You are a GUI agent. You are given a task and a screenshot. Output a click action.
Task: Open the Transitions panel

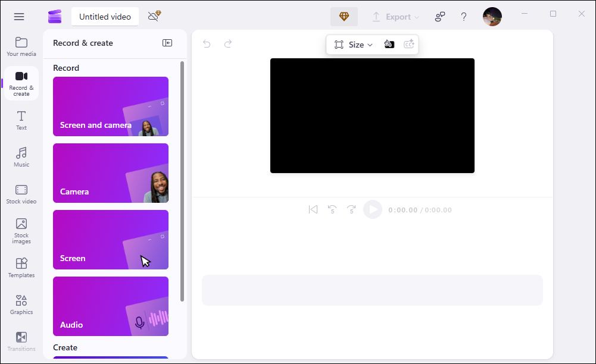[x=21, y=340]
